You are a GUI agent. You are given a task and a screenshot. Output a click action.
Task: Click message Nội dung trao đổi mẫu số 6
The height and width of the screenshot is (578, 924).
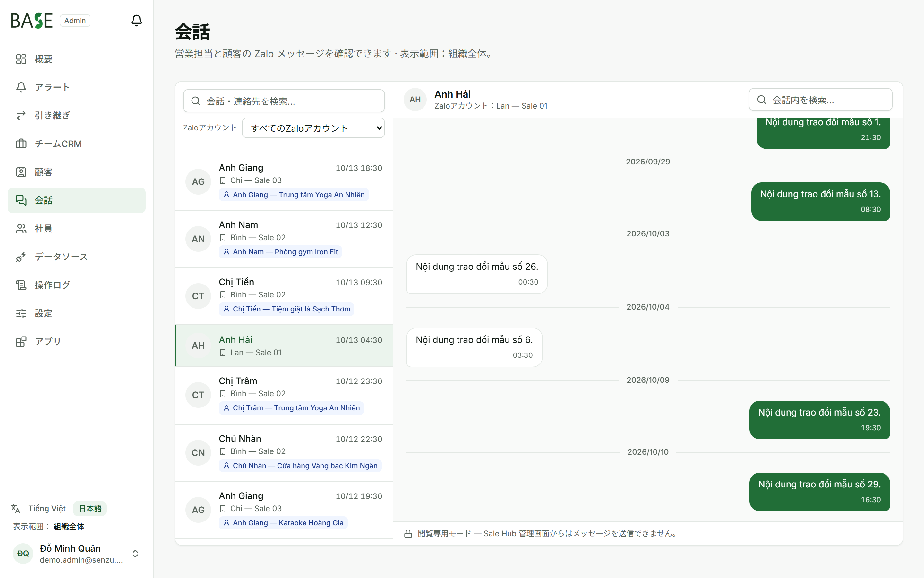pos(474,347)
